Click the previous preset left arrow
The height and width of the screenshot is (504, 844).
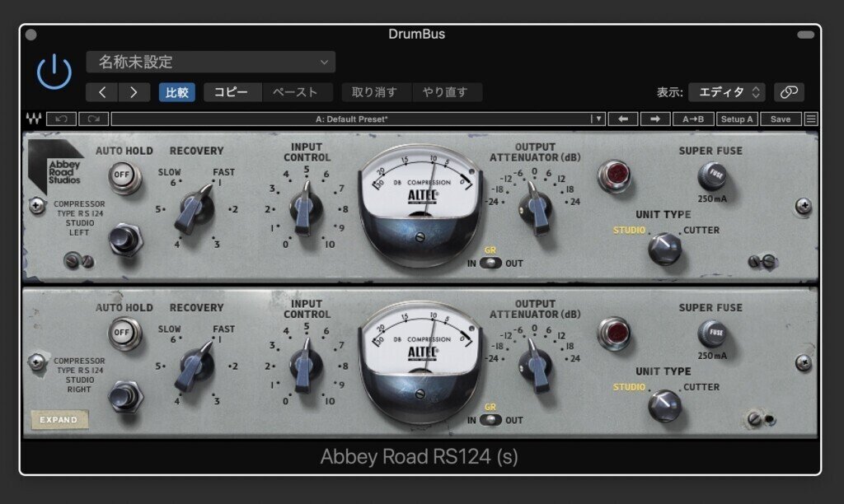(101, 92)
